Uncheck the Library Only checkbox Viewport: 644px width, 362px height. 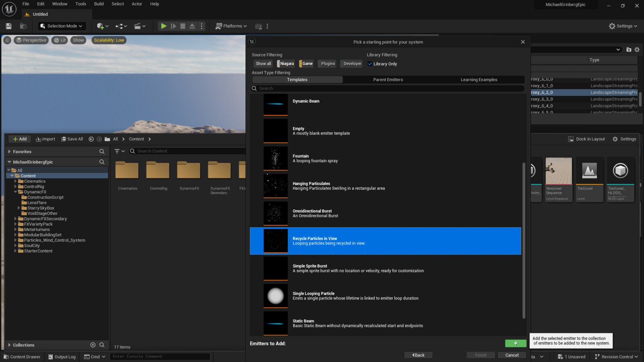pyautogui.click(x=370, y=64)
